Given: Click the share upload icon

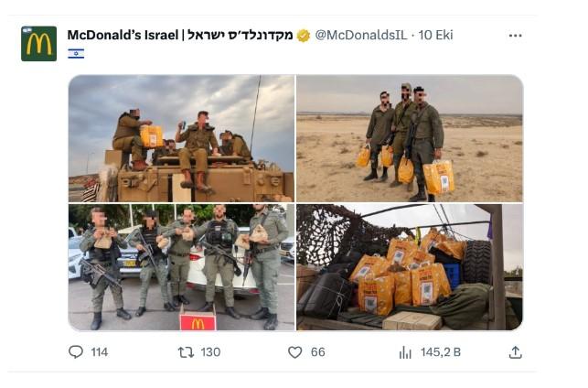Looking at the screenshot, I should point(515,352).
